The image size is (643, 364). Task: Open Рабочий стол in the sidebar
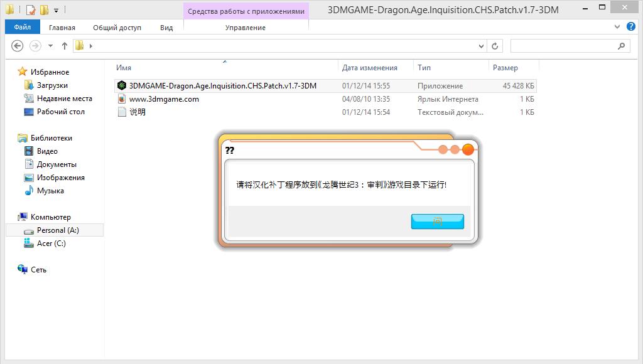(x=61, y=112)
